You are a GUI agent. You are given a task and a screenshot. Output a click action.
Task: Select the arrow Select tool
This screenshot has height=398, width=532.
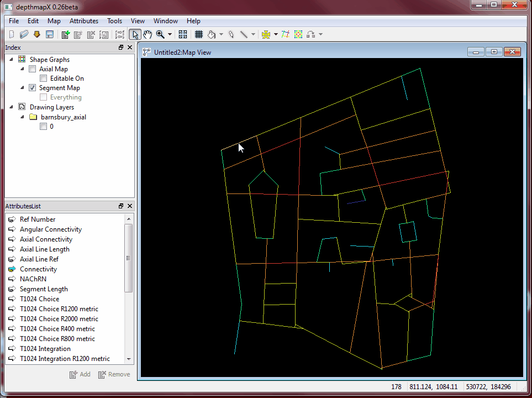(135, 34)
